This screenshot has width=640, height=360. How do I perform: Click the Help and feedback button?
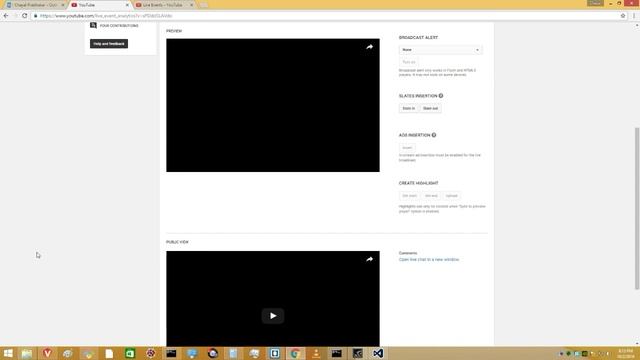pyautogui.click(x=109, y=44)
